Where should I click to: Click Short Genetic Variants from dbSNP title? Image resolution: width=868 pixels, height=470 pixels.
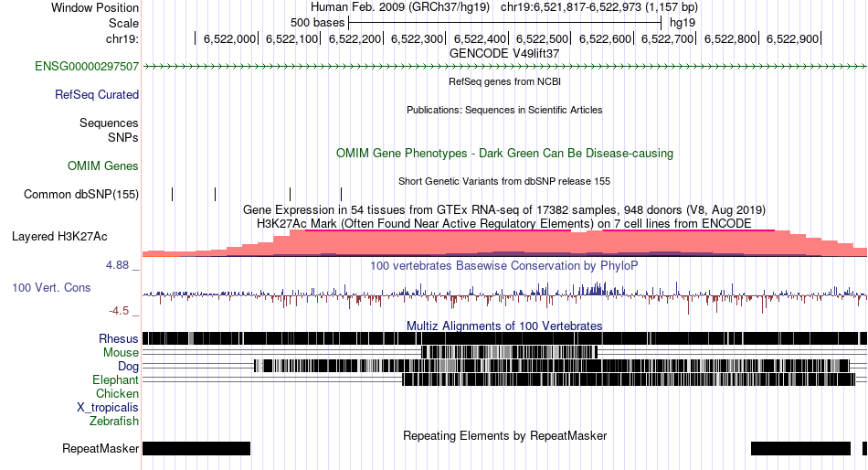[504, 181]
